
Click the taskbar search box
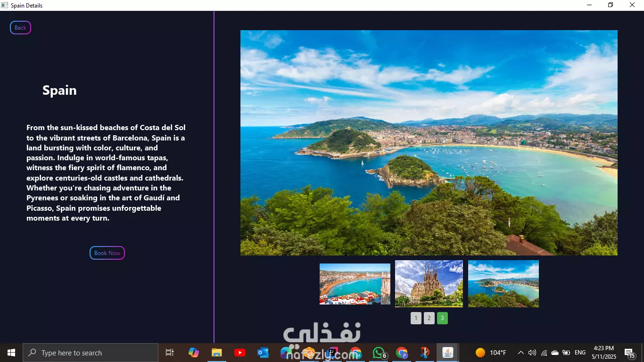coord(91,353)
